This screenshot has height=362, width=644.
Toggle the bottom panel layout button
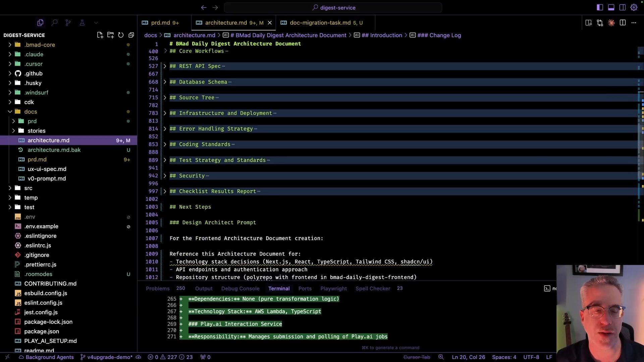click(611, 7)
